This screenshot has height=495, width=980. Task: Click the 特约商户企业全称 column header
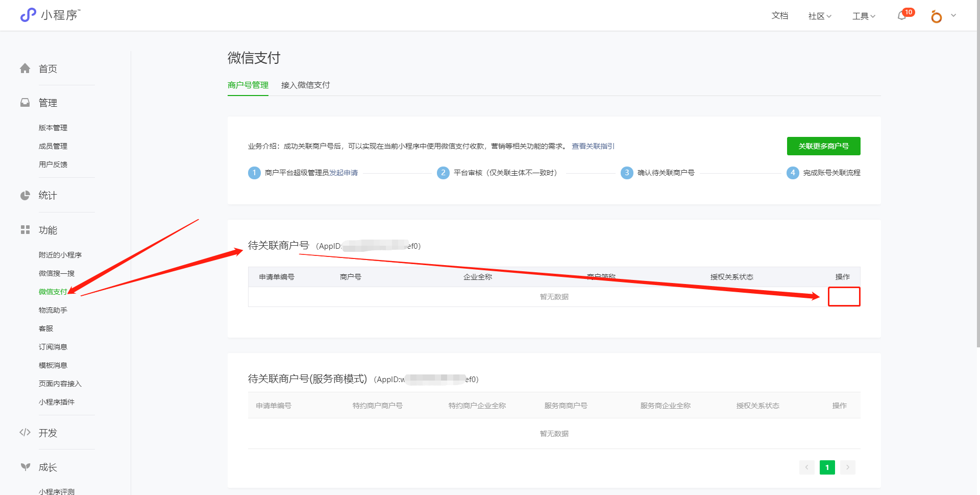[x=477, y=406]
